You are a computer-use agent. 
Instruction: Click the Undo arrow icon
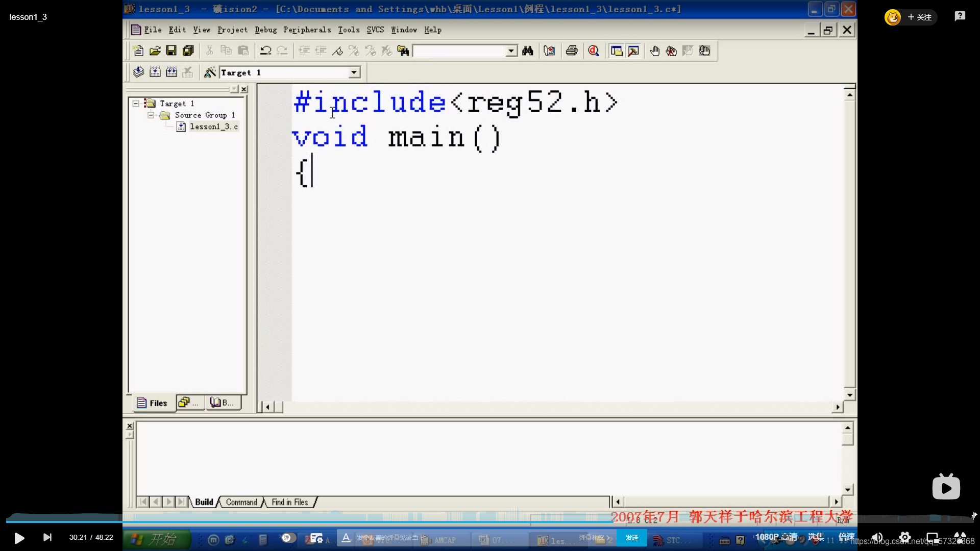tap(265, 51)
